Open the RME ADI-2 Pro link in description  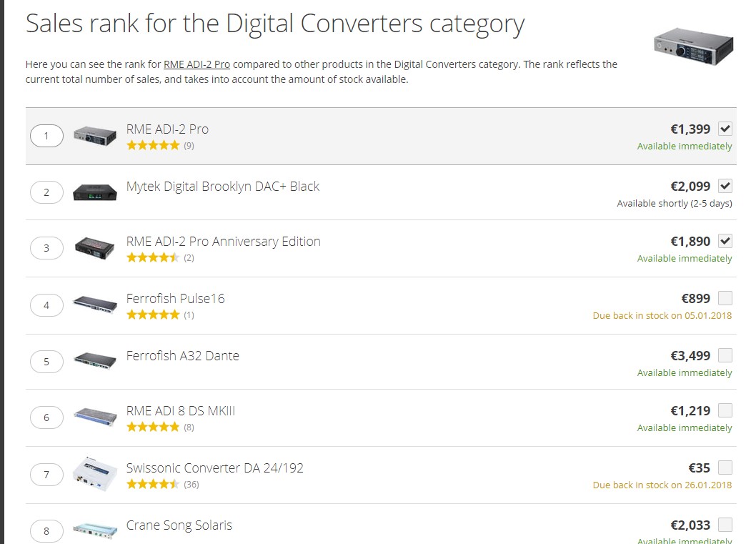click(197, 64)
